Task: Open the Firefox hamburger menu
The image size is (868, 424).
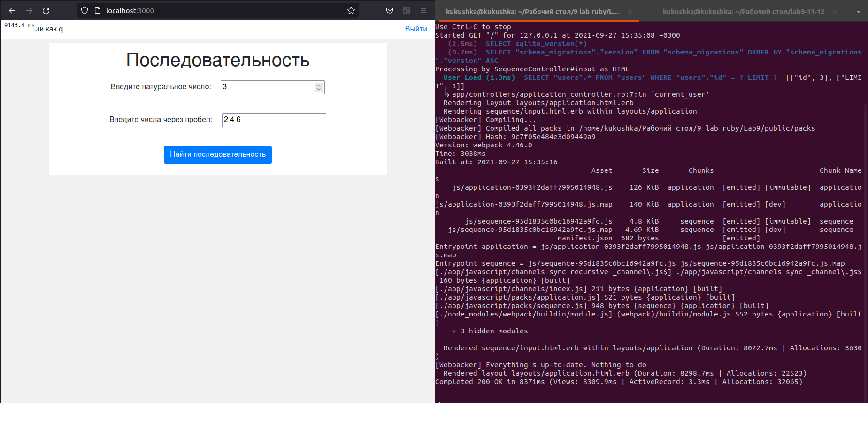Action: tap(423, 10)
